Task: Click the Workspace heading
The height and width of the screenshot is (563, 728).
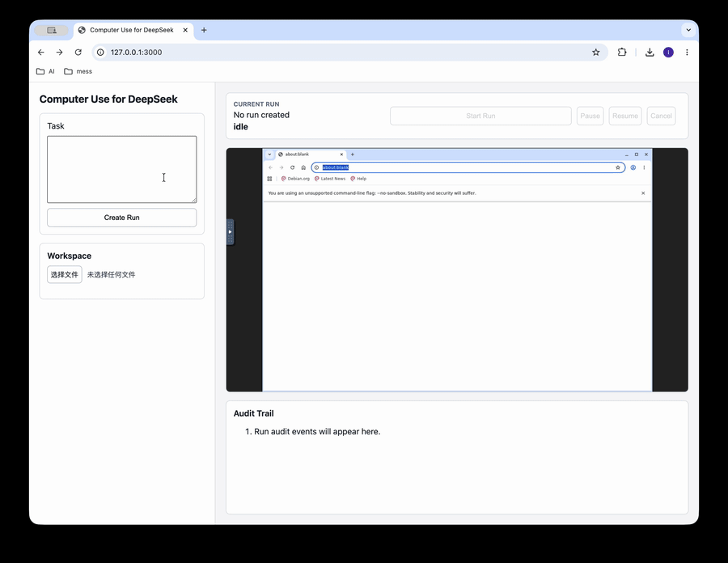Action: [x=70, y=256]
